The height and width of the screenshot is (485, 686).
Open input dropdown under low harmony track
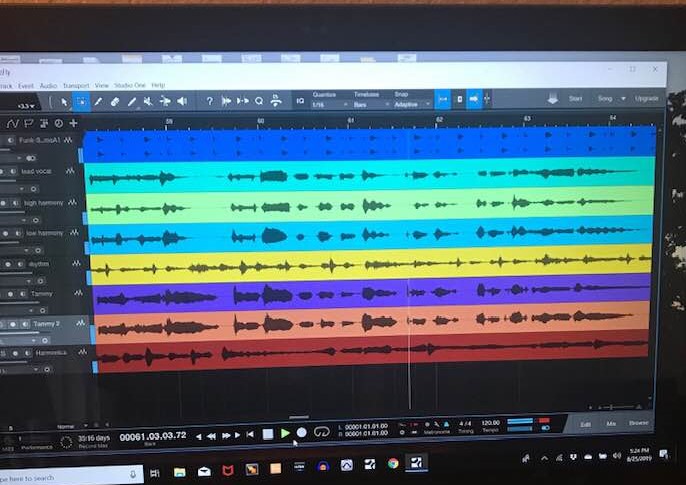26,251
